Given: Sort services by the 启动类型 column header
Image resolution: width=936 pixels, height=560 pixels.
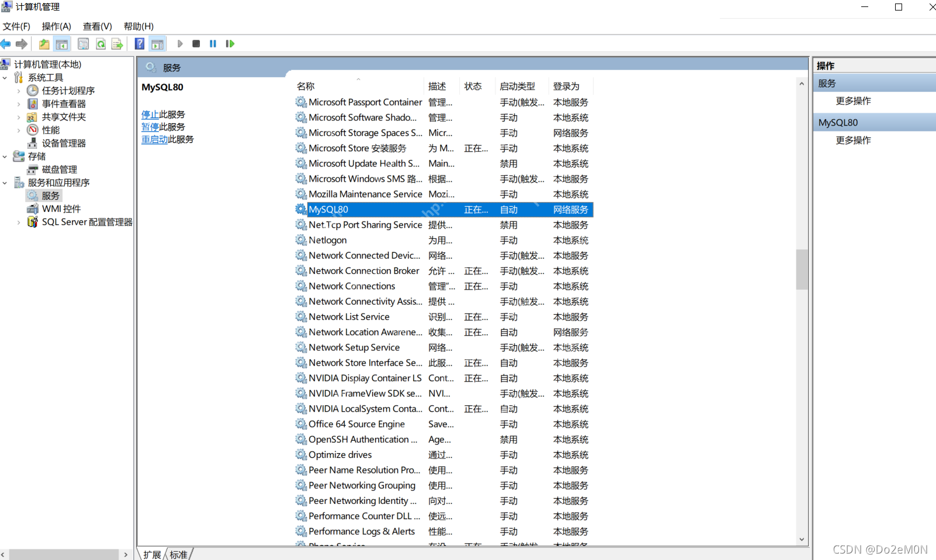Looking at the screenshot, I should pyautogui.click(x=517, y=86).
